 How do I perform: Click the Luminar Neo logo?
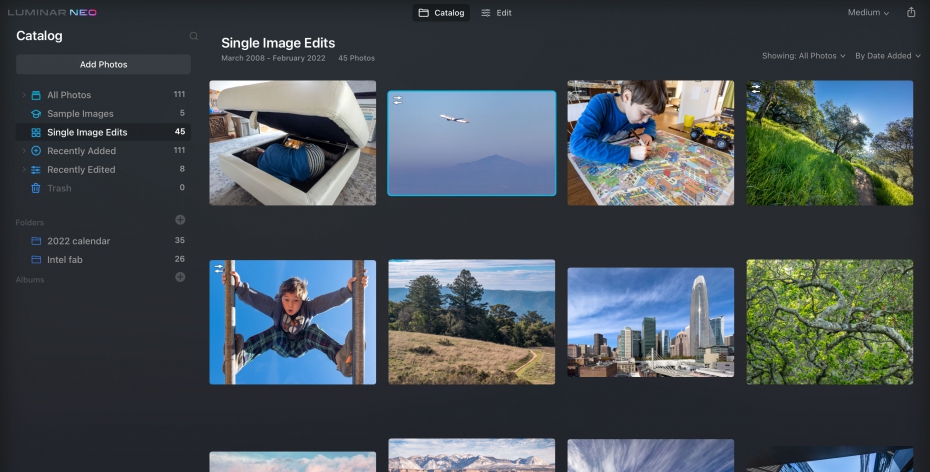coord(52,12)
